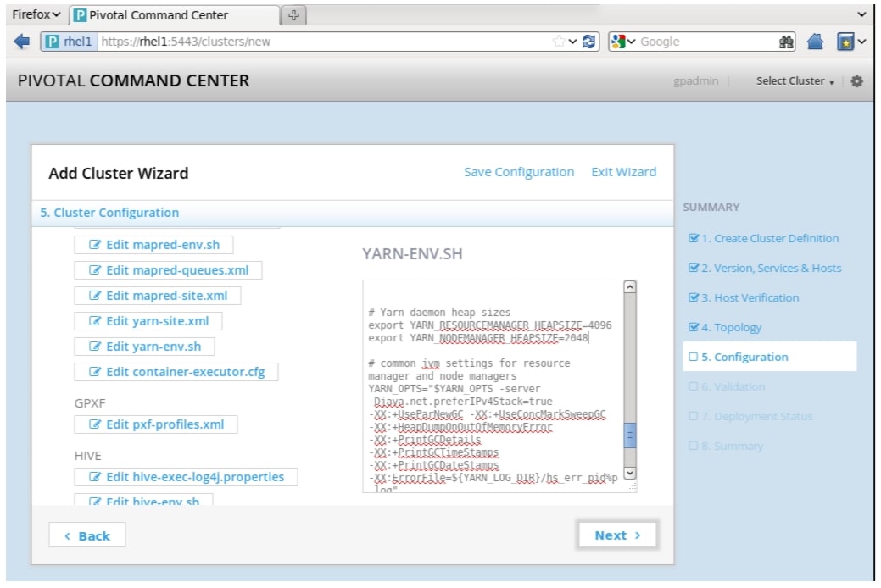
Task: Open Edit container-executor.cfg
Action: coord(176,372)
